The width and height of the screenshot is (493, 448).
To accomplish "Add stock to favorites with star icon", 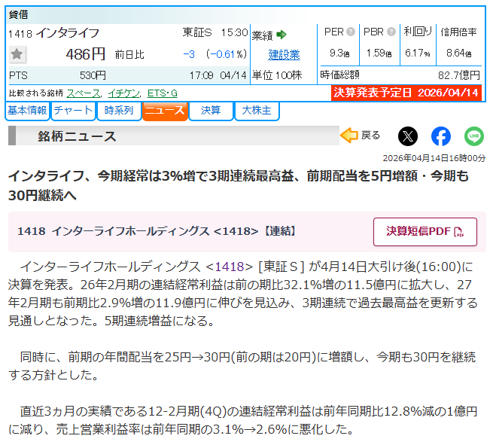I will (17, 54).
